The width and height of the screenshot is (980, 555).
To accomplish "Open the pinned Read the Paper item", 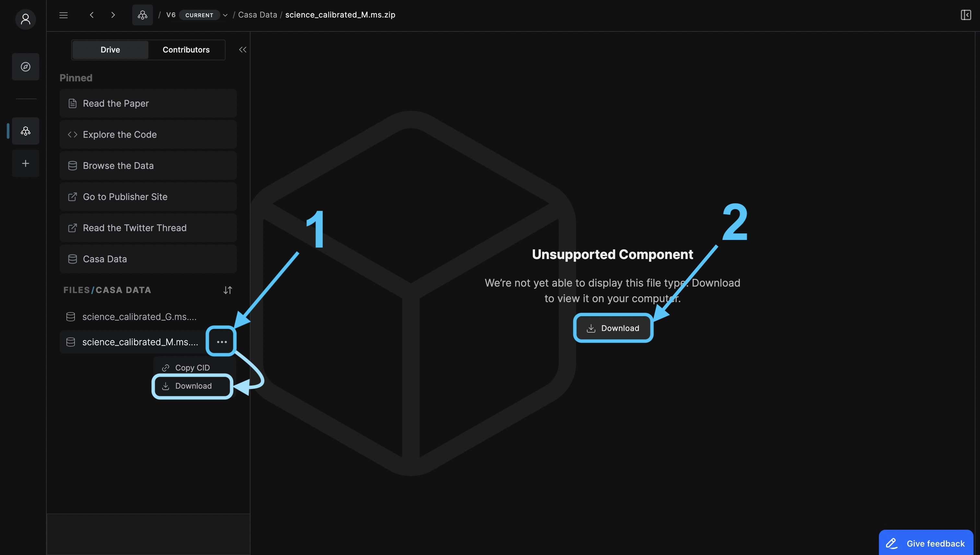I will (148, 103).
